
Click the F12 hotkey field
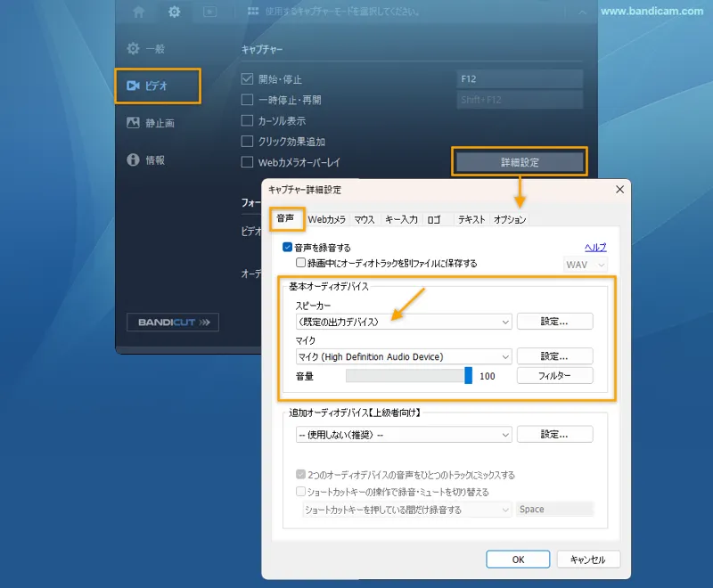pos(520,79)
